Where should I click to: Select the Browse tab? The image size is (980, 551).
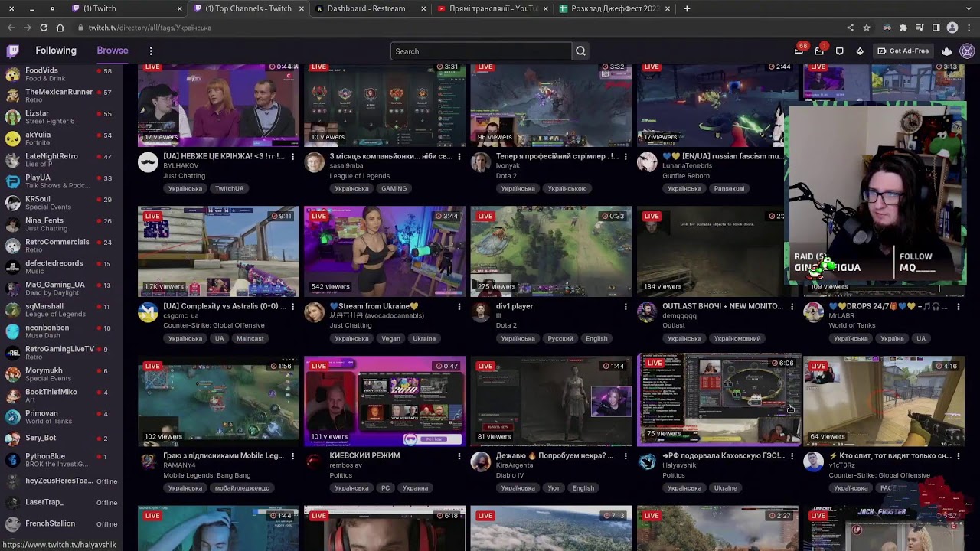(113, 51)
